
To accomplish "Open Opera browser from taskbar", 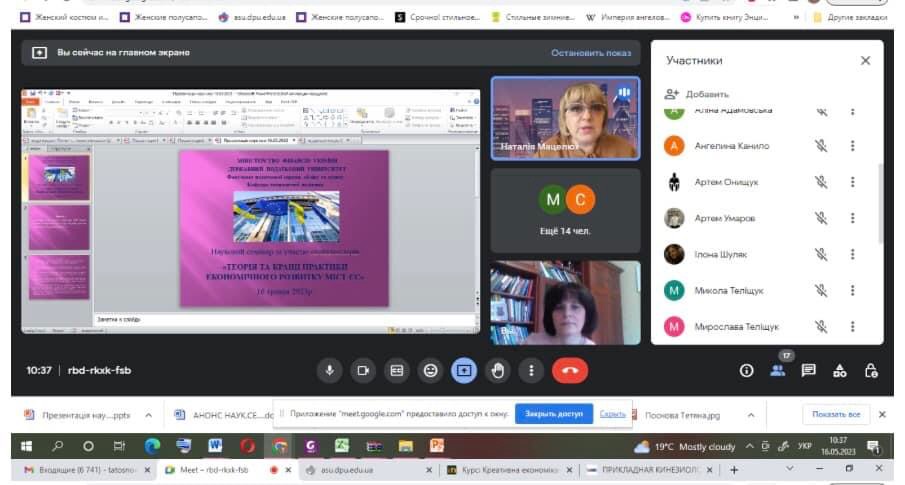I will pos(248,446).
